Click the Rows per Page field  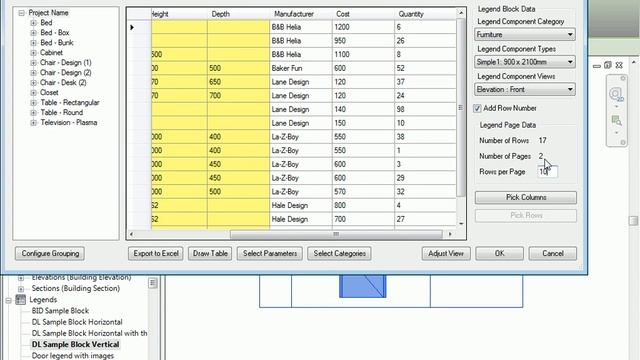(547, 172)
